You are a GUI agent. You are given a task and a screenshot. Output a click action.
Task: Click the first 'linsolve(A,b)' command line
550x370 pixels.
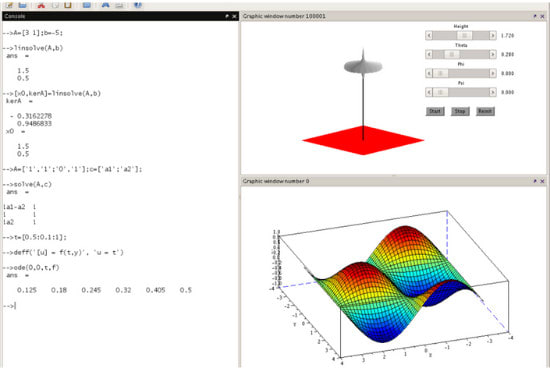coord(33,48)
